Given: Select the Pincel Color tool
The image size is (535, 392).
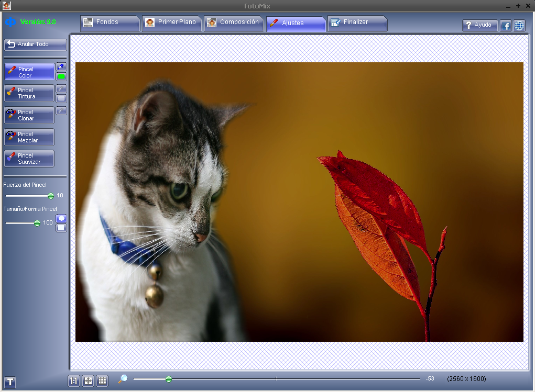Looking at the screenshot, I should coord(29,72).
